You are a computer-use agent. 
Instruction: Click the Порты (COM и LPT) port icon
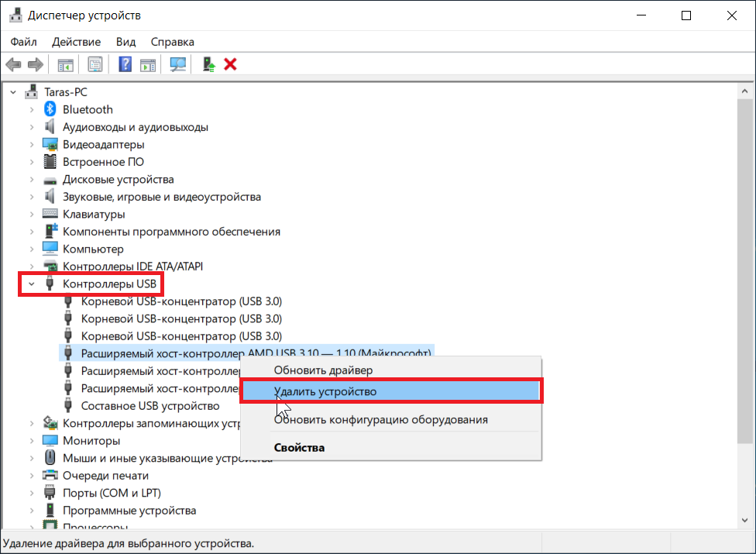pyautogui.click(x=50, y=492)
